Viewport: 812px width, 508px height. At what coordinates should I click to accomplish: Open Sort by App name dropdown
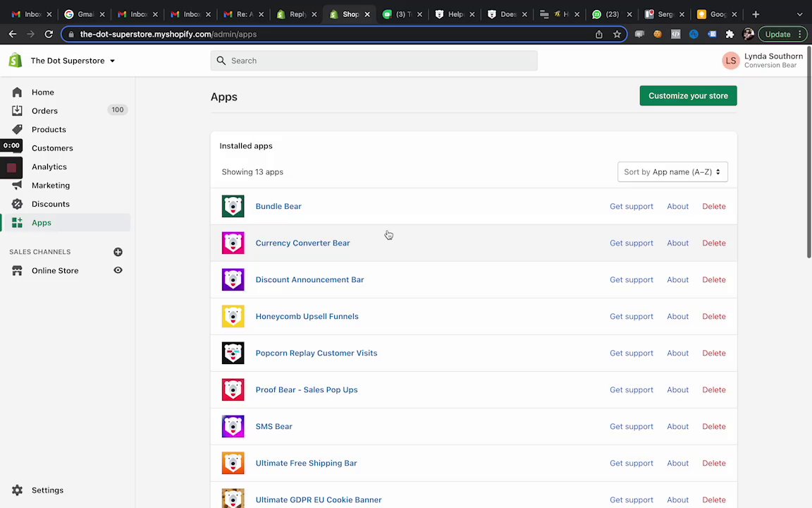(672, 172)
